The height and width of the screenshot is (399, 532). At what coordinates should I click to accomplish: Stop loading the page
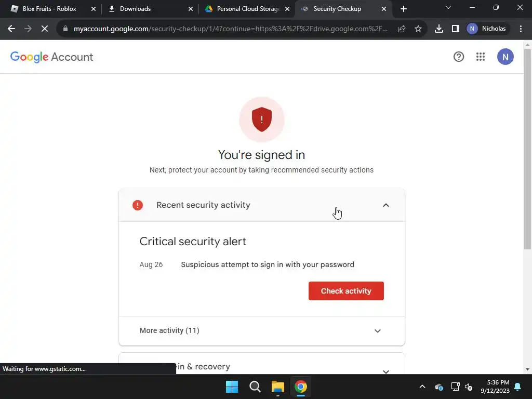[x=45, y=29]
